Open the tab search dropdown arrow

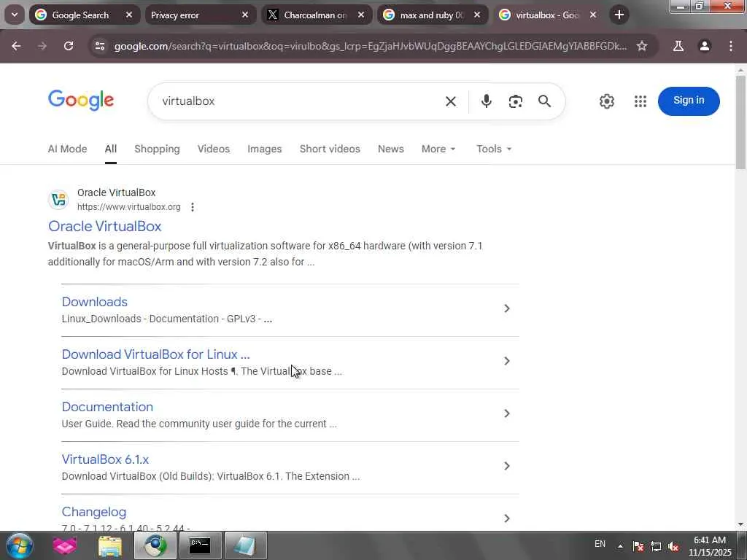(x=15, y=15)
